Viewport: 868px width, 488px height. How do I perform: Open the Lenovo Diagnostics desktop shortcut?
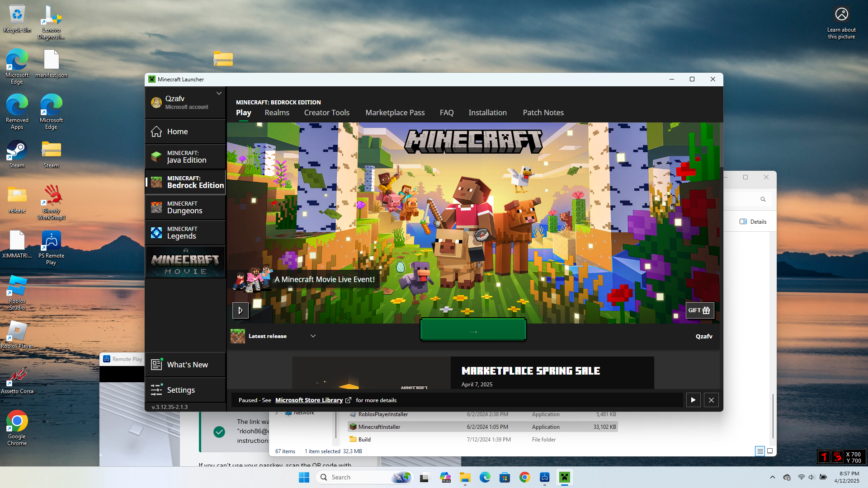[x=51, y=23]
